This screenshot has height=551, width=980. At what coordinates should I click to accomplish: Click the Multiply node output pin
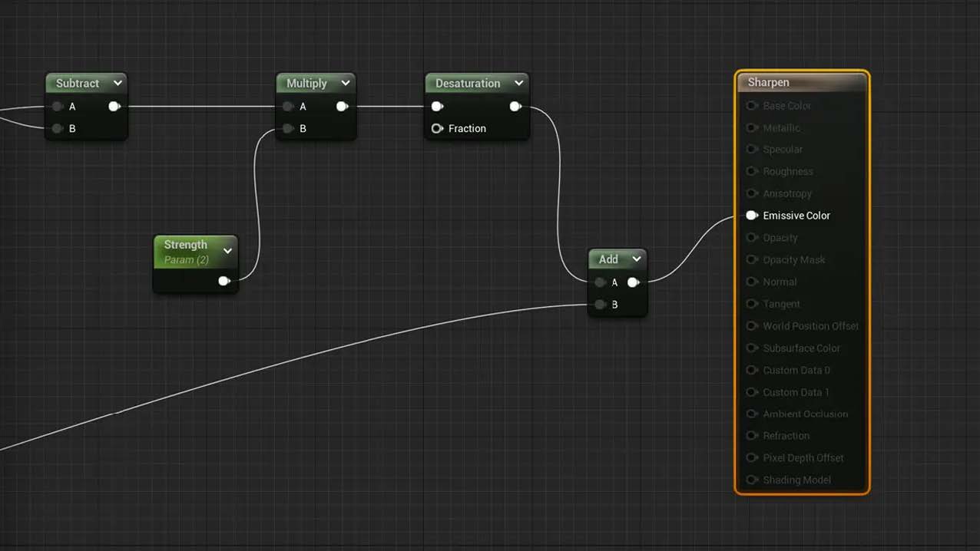pos(343,107)
